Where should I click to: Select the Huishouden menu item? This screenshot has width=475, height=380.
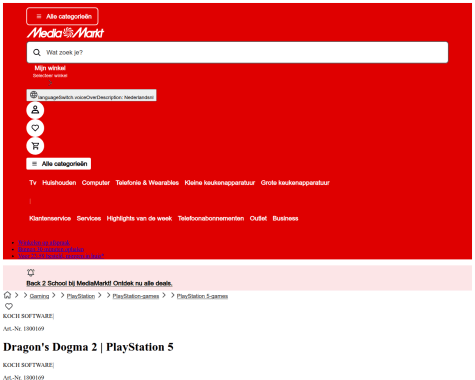(59, 183)
